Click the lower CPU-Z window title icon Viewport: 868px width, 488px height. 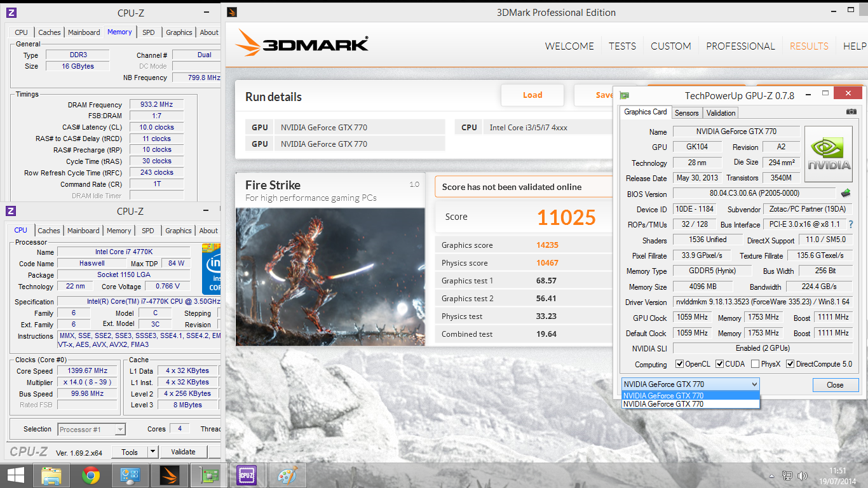tap(11, 211)
